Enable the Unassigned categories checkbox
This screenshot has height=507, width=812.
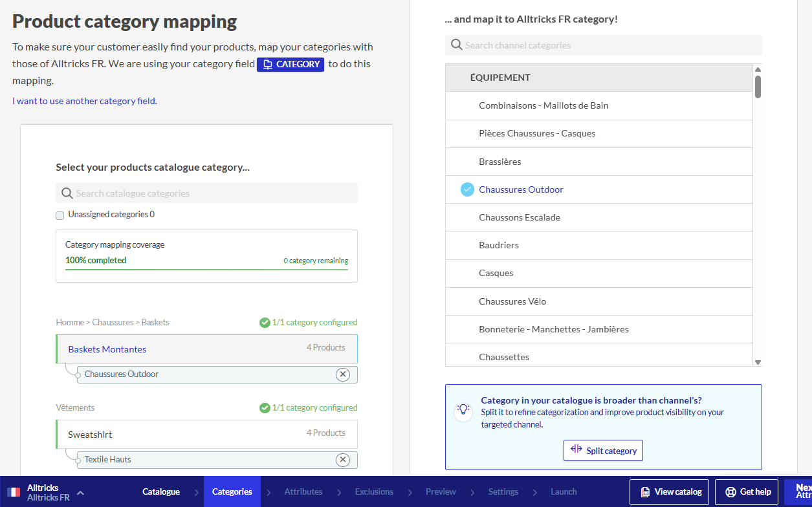click(60, 215)
